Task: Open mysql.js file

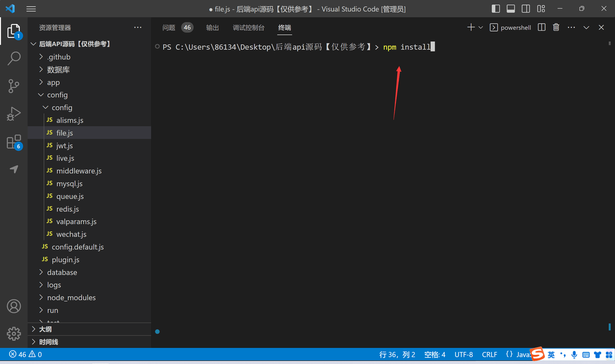Action: coord(89,183)
